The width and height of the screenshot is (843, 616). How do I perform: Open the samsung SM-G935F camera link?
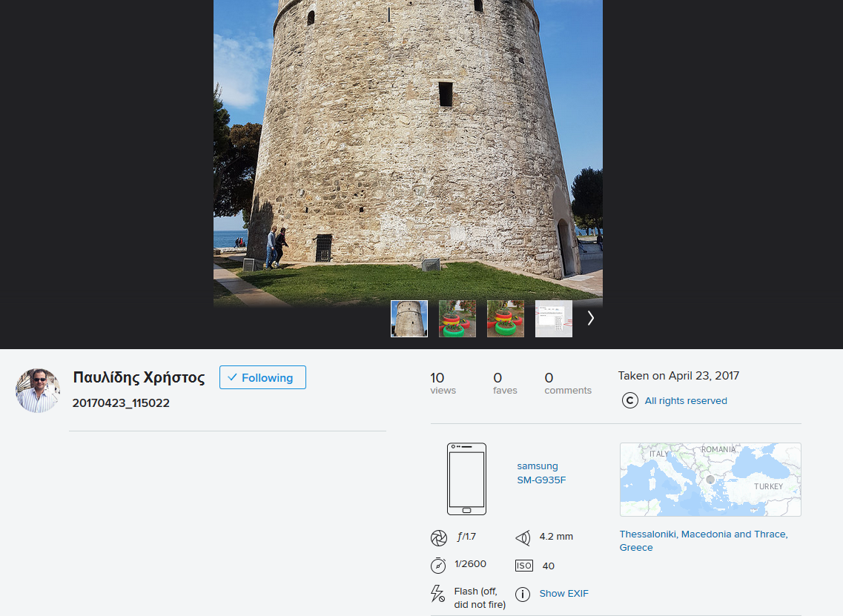541,473
